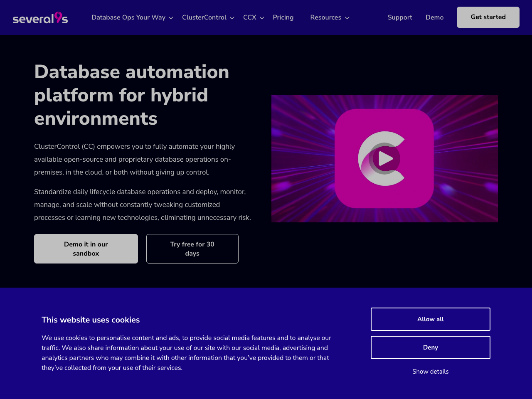The image size is (532, 399).
Task: Click the chevron next to Database Ops Your Way
Action: click(170, 17)
